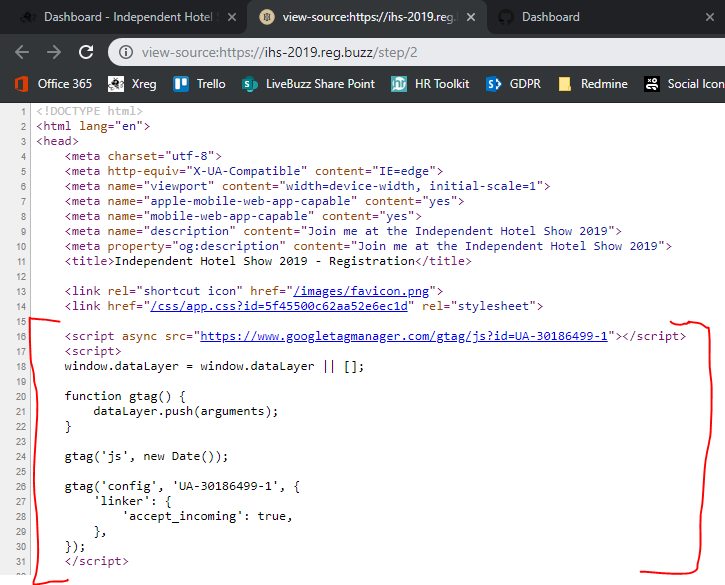The height and width of the screenshot is (585, 725).
Task: Click "gtag('js', new Date());" line
Action: 146,456
